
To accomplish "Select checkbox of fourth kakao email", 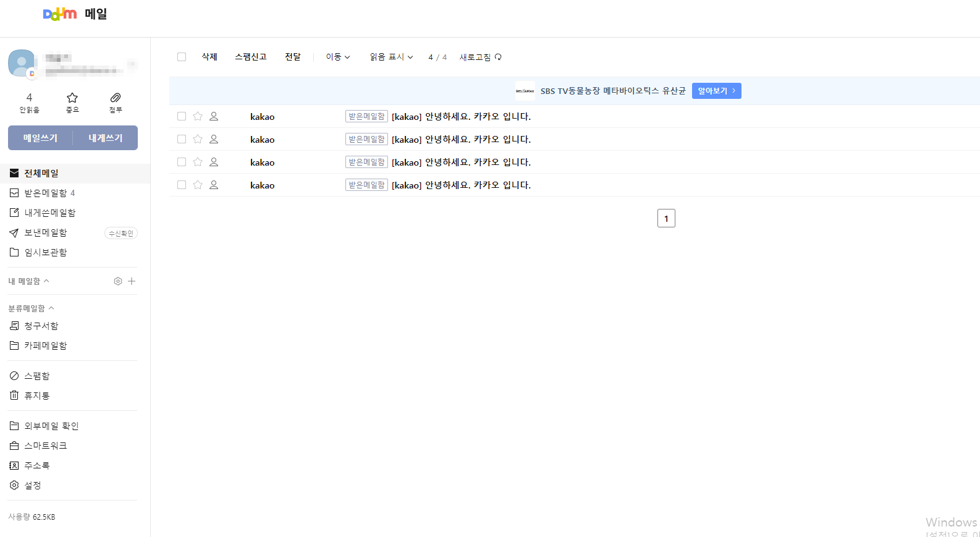I will coord(182,185).
